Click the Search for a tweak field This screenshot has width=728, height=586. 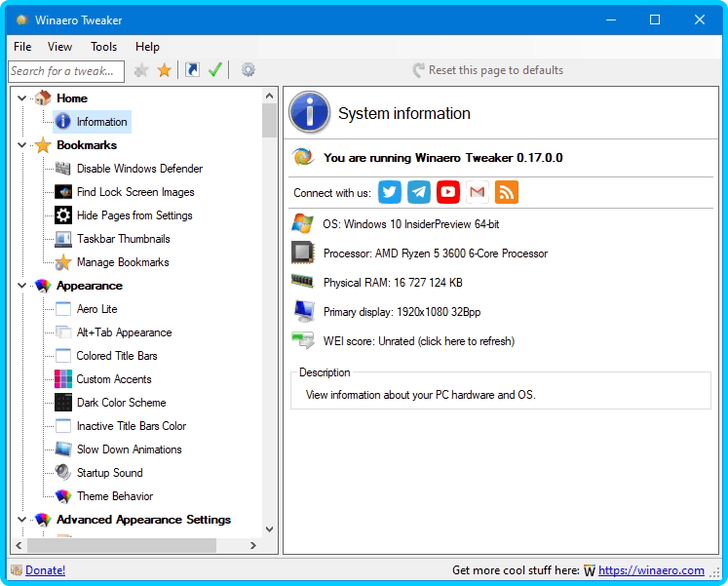coord(65,70)
